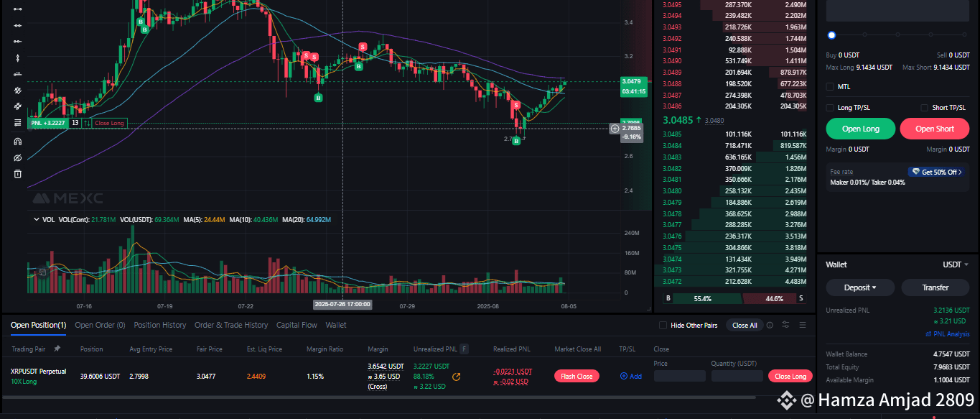Click the plus icon next to Add under TP/SL
Image resolution: width=980 pixels, height=419 pixels.
pyautogui.click(x=623, y=376)
